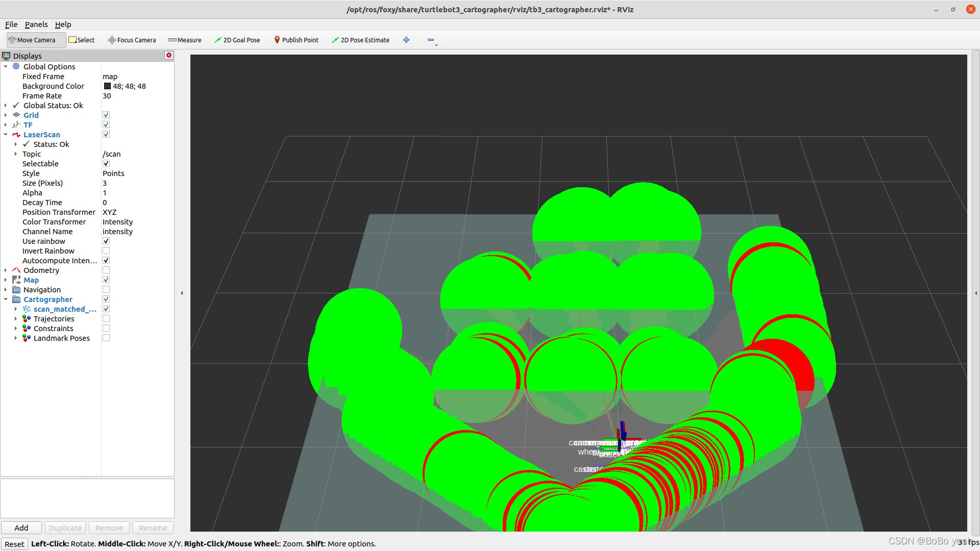This screenshot has height=551, width=980.
Task: Activate the Select tool
Action: (81, 40)
